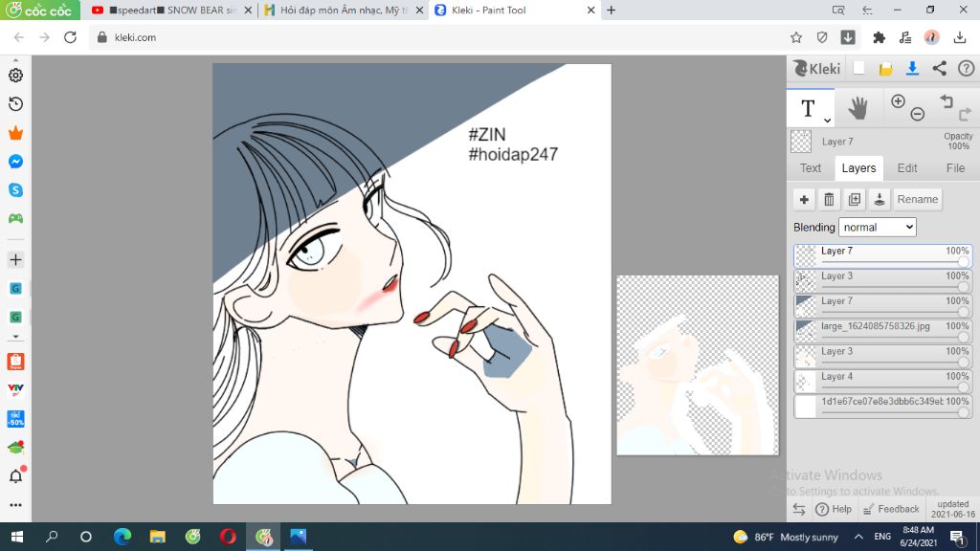The height and width of the screenshot is (551, 980).
Task: Select the top Layer 7
Action: click(882, 255)
